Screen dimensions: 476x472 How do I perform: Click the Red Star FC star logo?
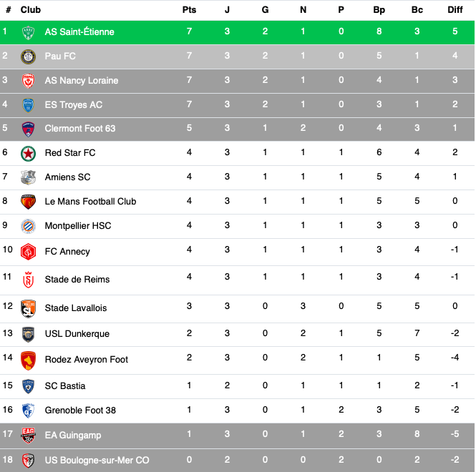(x=28, y=153)
